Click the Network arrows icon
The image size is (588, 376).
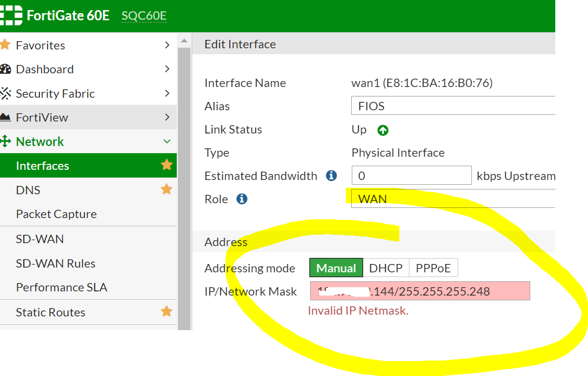(x=6, y=142)
